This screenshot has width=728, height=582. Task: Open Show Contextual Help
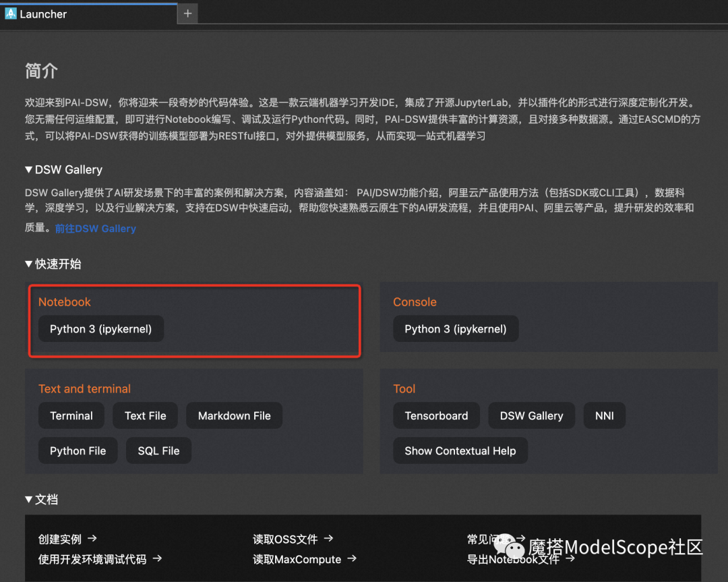pos(460,450)
